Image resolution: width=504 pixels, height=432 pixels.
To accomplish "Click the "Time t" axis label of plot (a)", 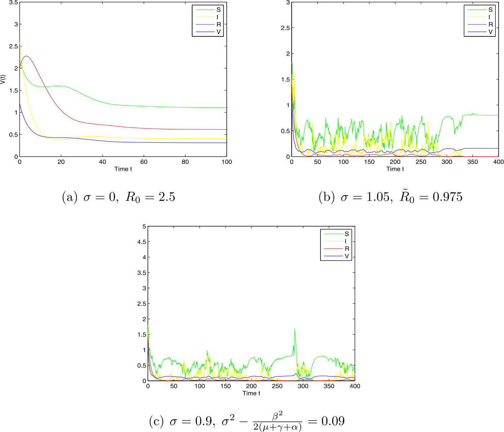I will click(x=123, y=169).
